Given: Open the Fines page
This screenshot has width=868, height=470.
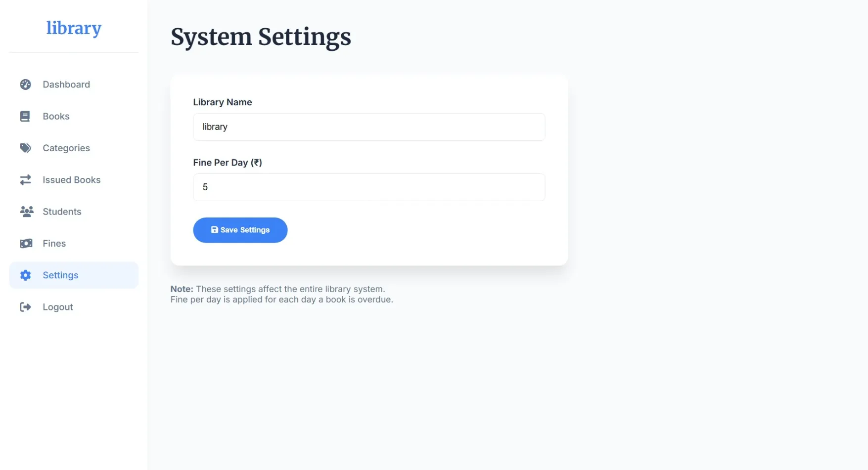Looking at the screenshot, I should (x=54, y=243).
